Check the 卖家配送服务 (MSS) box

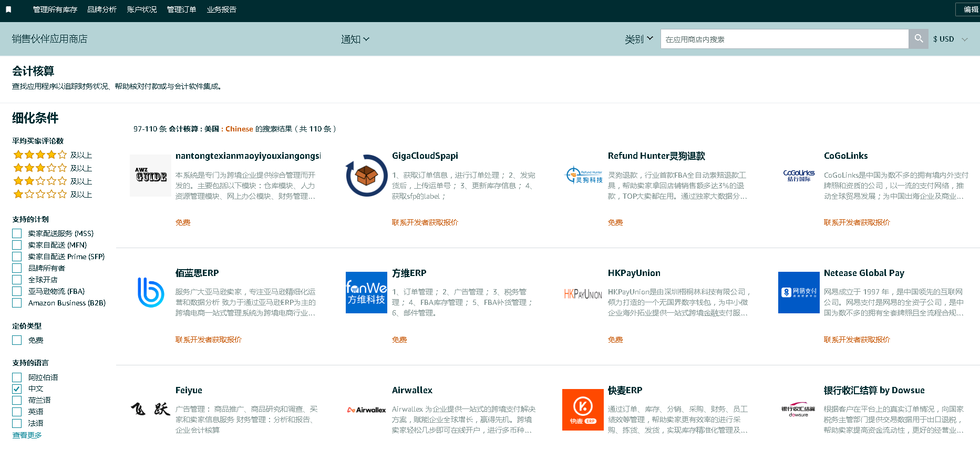[17, 233]
